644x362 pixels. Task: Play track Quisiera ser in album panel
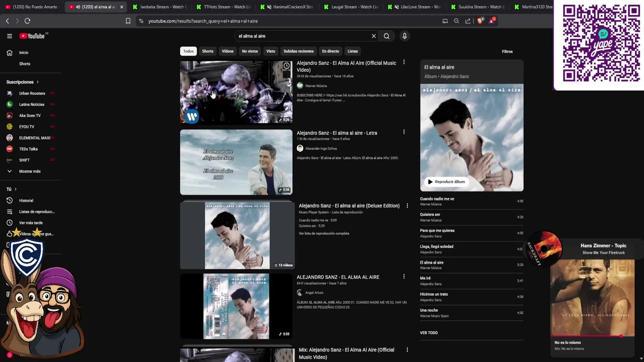pos(472,217)
